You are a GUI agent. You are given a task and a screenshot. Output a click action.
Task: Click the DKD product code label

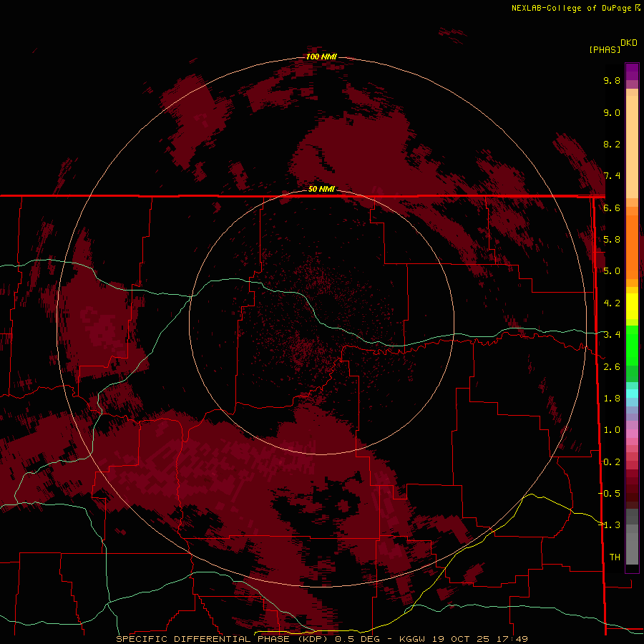pos(629,43)
